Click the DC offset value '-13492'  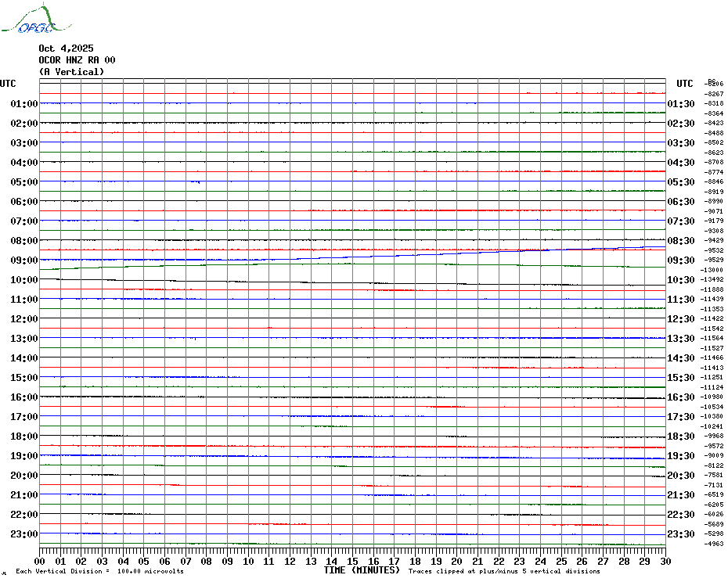[x=712, y=279]
